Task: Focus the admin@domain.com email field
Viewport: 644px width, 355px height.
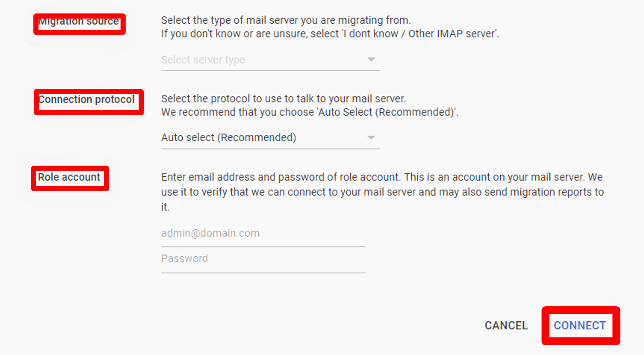Action: (x=263, y=233)
